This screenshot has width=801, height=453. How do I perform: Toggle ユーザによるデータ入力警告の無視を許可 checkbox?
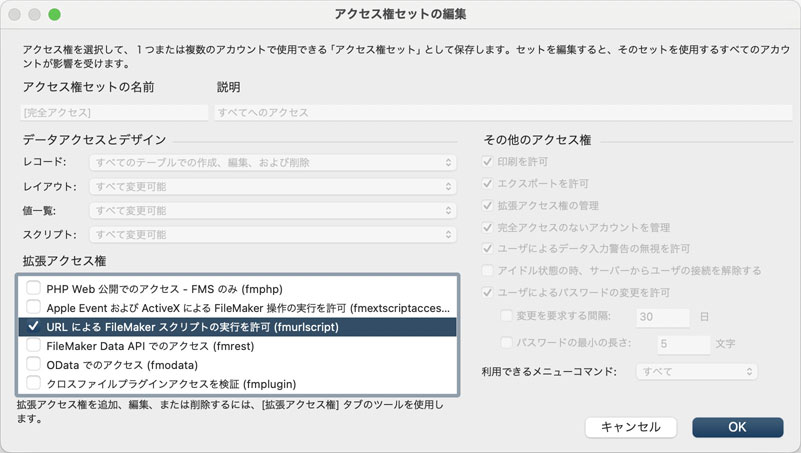point(487,249)
